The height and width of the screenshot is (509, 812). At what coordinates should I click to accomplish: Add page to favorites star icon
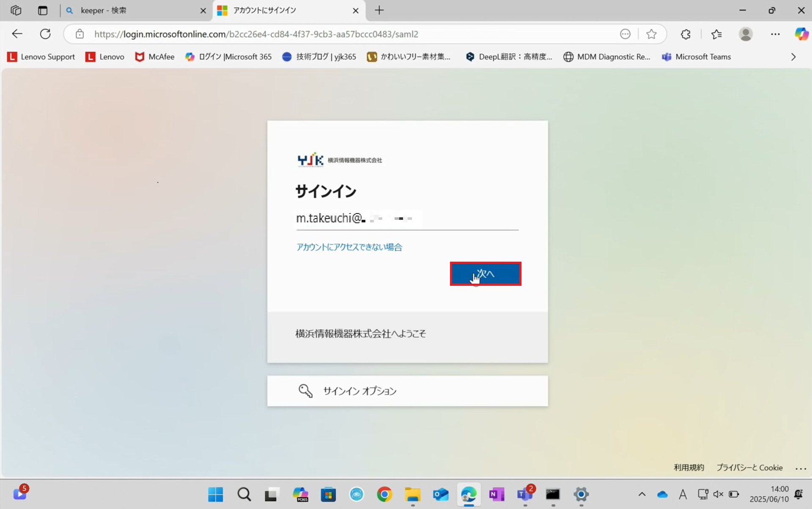pos(651,34)
